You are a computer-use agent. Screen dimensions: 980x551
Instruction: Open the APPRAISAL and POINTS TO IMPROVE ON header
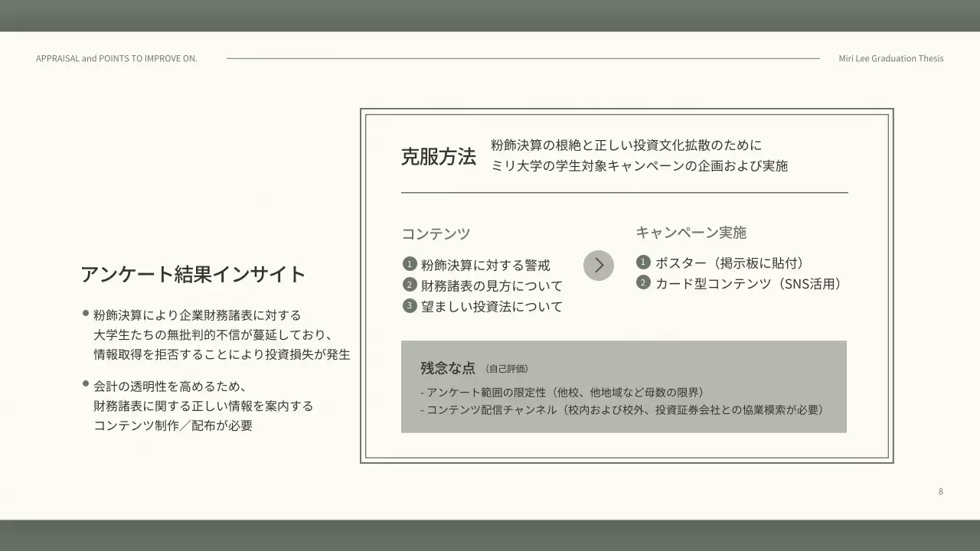click(x=115, y=58)
